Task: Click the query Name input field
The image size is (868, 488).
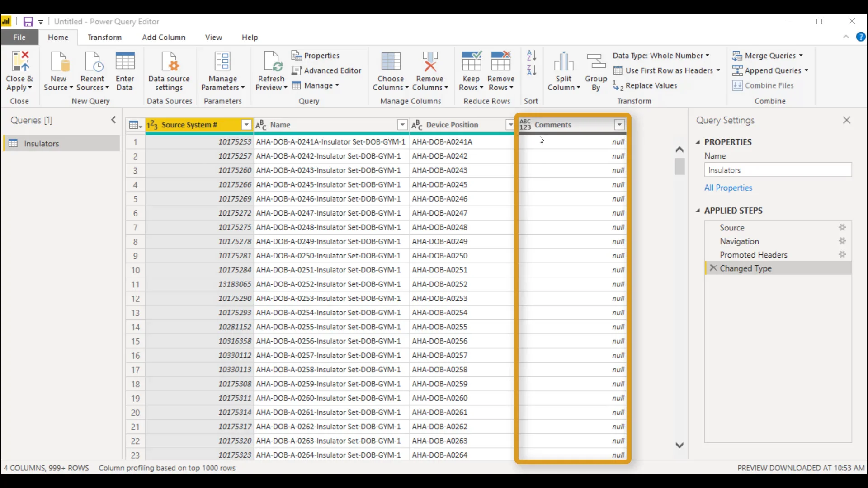Action: click(778, 170)
